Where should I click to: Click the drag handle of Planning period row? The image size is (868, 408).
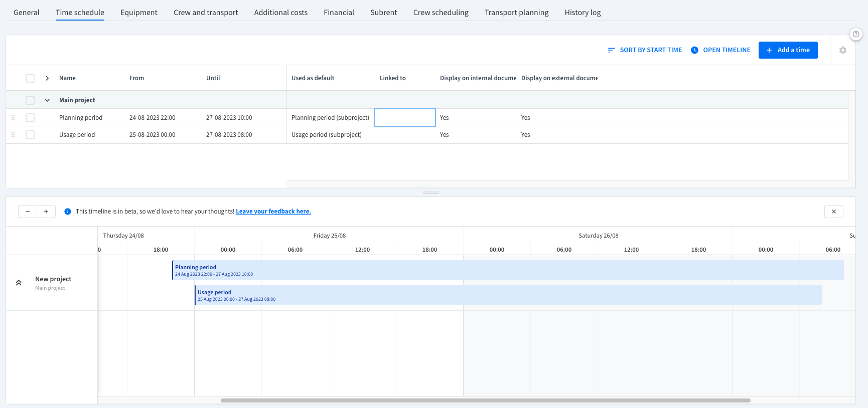click(x=13, y=118)
